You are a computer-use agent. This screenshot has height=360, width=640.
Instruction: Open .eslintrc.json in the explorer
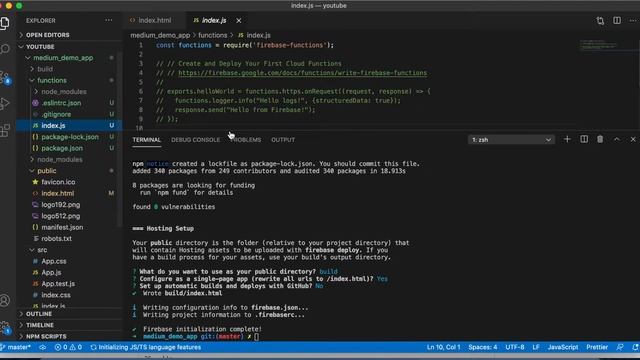pyautogui.click(x=61, y=103)
